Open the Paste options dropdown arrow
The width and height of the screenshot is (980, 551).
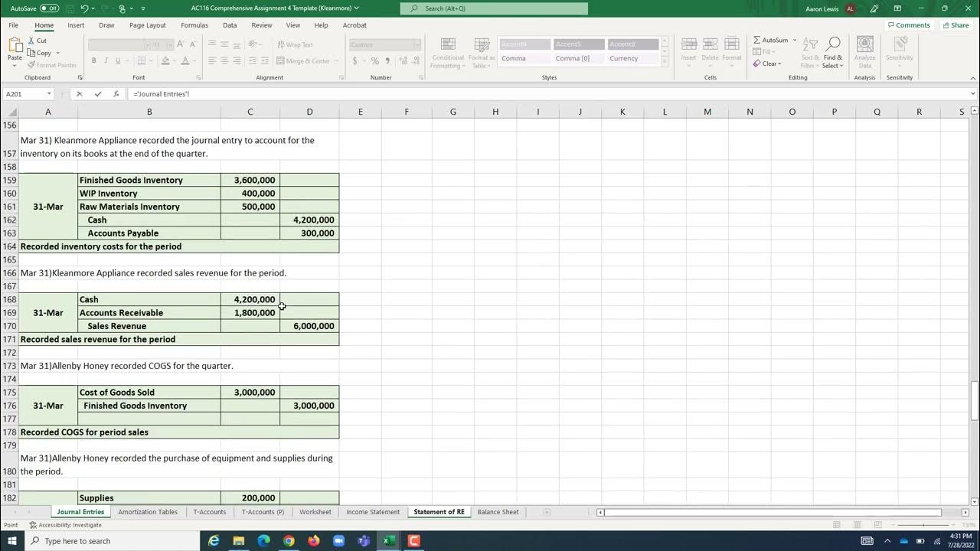15,65
